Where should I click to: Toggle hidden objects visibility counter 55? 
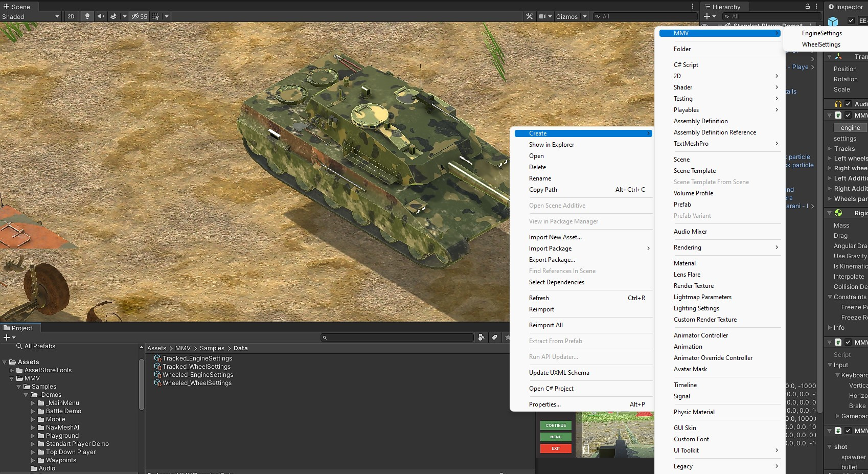(139, 16)
